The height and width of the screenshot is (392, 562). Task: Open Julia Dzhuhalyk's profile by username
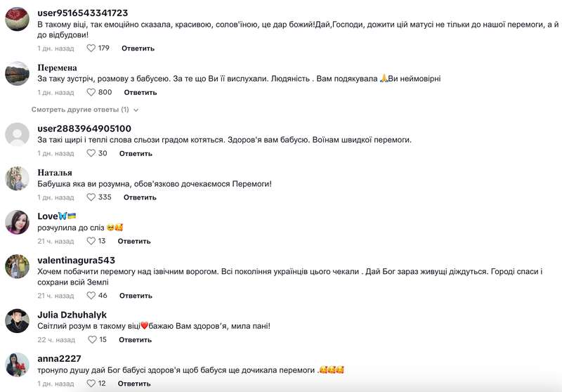click(72, 315)
